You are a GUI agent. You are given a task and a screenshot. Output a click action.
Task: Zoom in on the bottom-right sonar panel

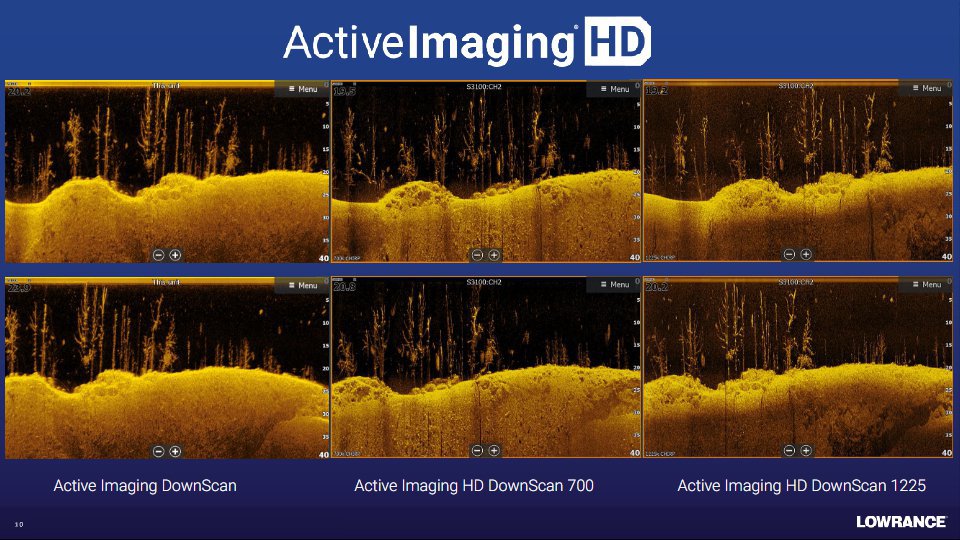click(806, 451)
